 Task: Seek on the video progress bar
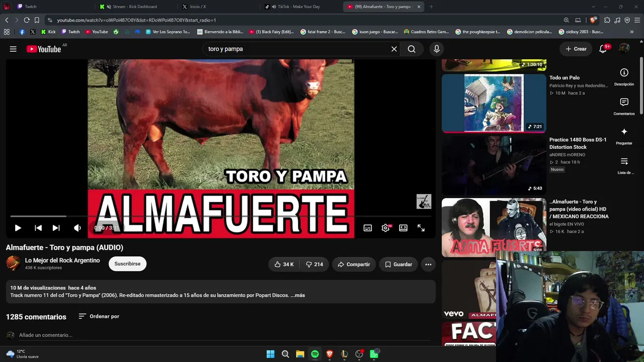point(220,217)
